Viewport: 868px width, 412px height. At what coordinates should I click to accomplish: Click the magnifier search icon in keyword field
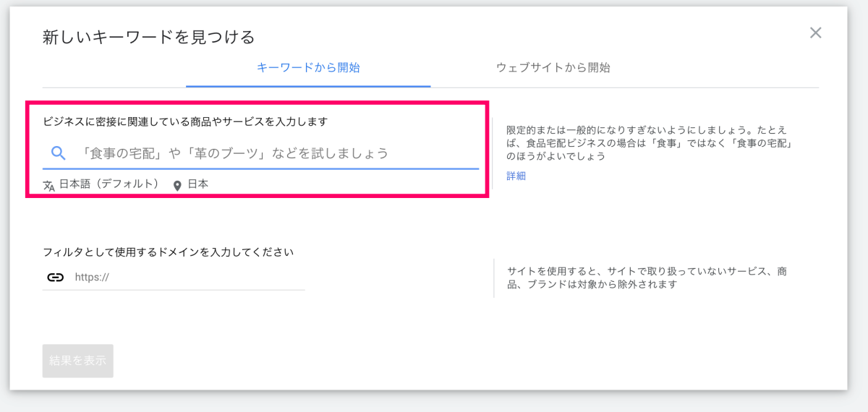[x=59, y=153]
